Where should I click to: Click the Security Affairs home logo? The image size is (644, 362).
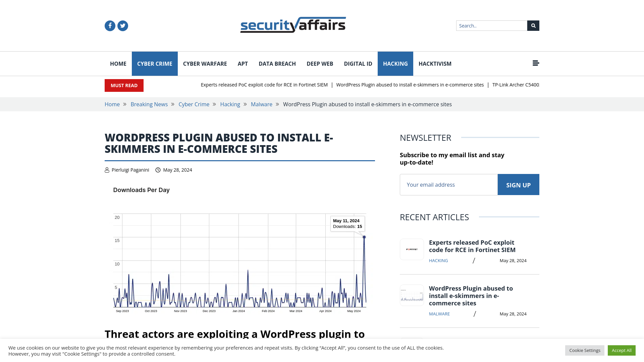click(x=293, y=25)
